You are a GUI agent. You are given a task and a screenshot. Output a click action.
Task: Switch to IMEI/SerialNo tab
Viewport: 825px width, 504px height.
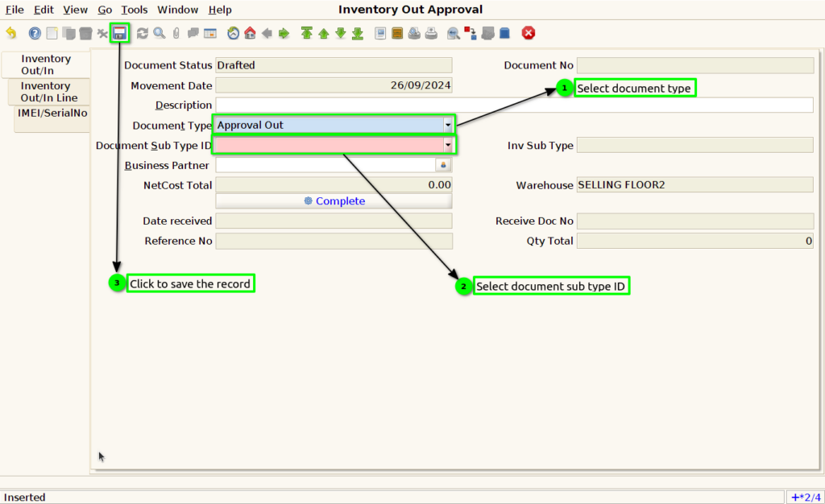point(52,118)
